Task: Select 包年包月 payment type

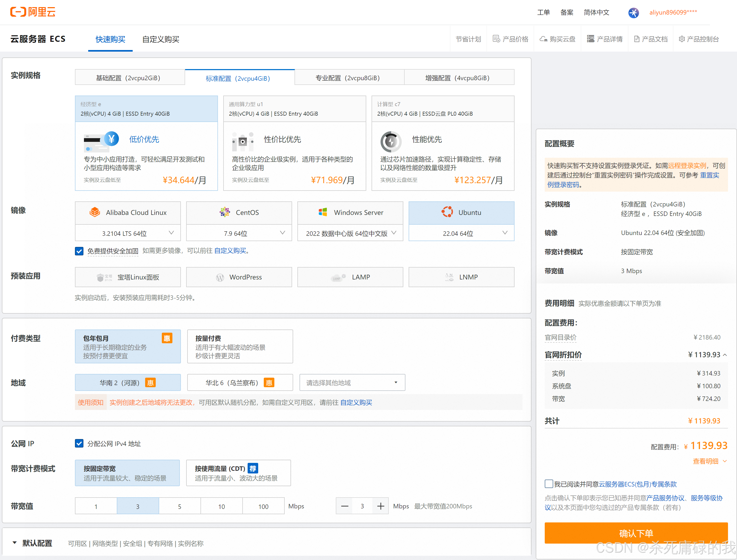Action: tap(128, 346)
